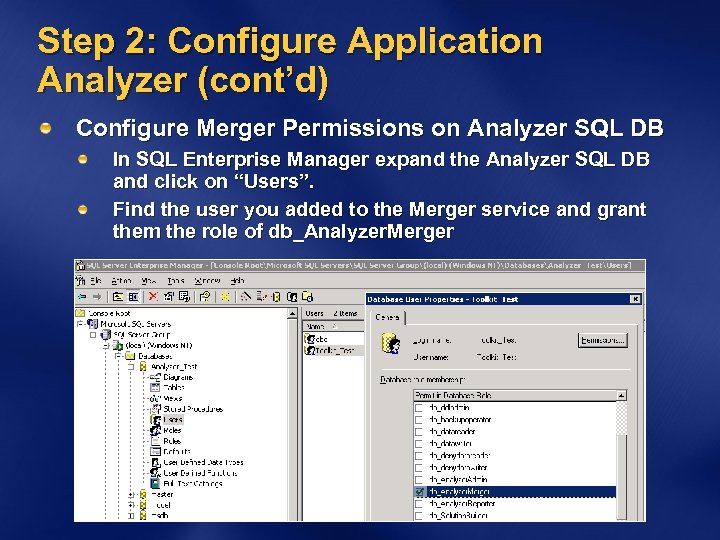Select the Console Root tree item
The height and width of the screenshot is (540, 720).
point(109,313)
